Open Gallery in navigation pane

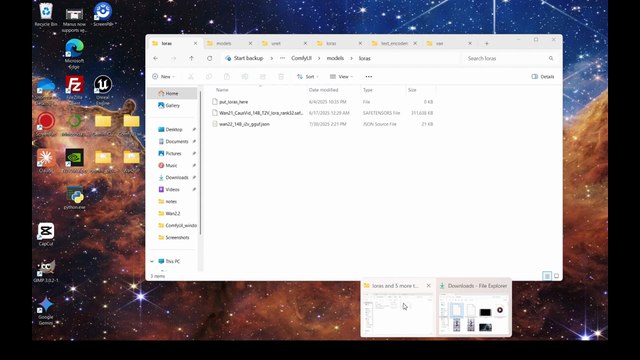click(x=172, y=105)
